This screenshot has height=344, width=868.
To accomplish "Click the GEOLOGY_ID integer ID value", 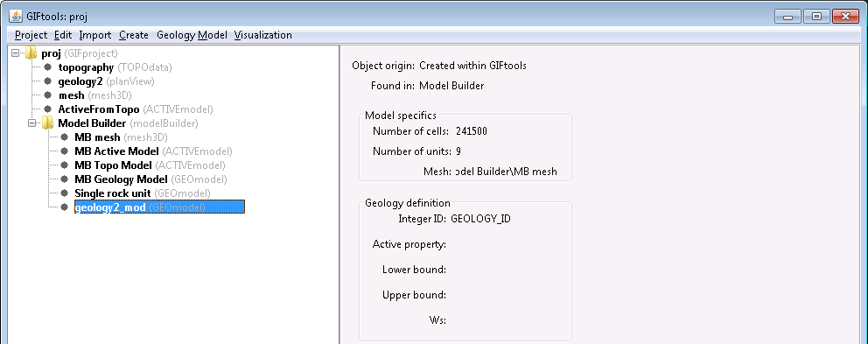I will [x=480, y=219].
